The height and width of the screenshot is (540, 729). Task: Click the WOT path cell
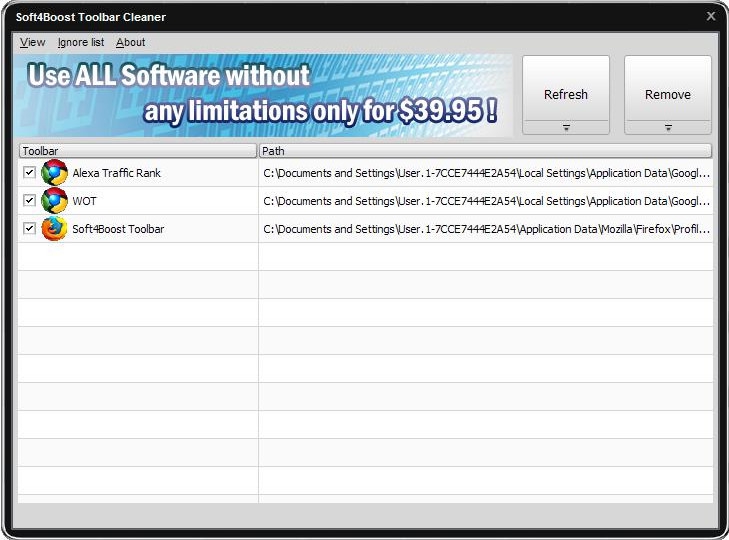point(486,201)
